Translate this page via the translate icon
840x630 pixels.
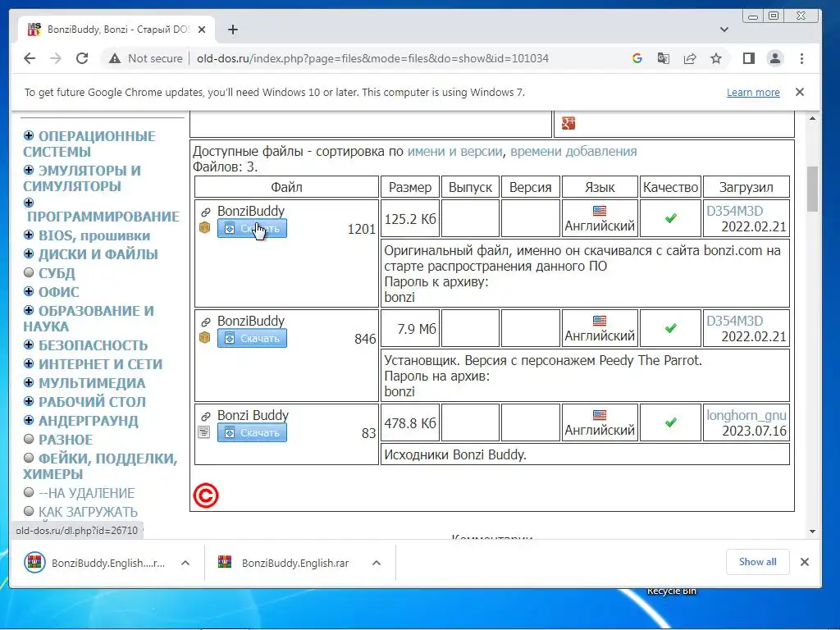(x=663, y=58)
